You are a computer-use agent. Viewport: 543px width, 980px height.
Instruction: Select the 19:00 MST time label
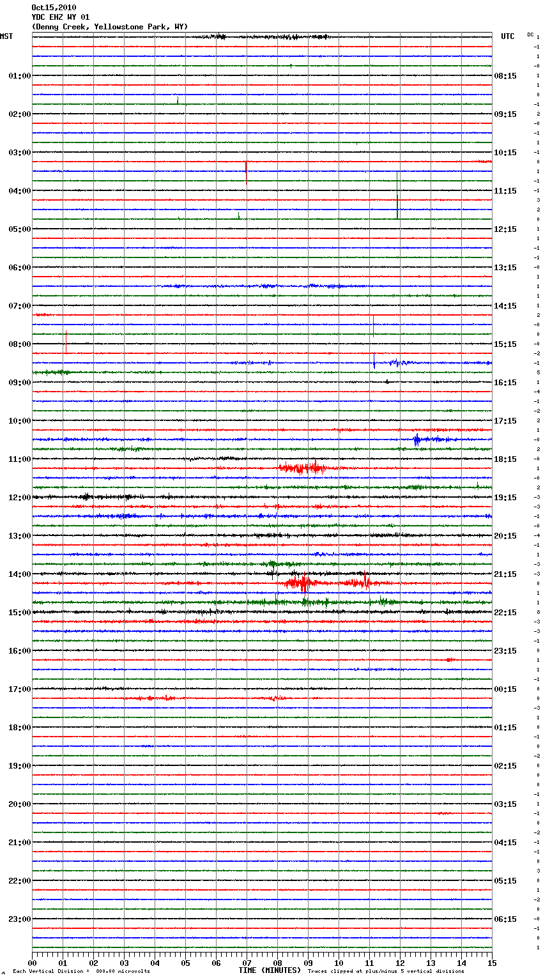[20, 766]
